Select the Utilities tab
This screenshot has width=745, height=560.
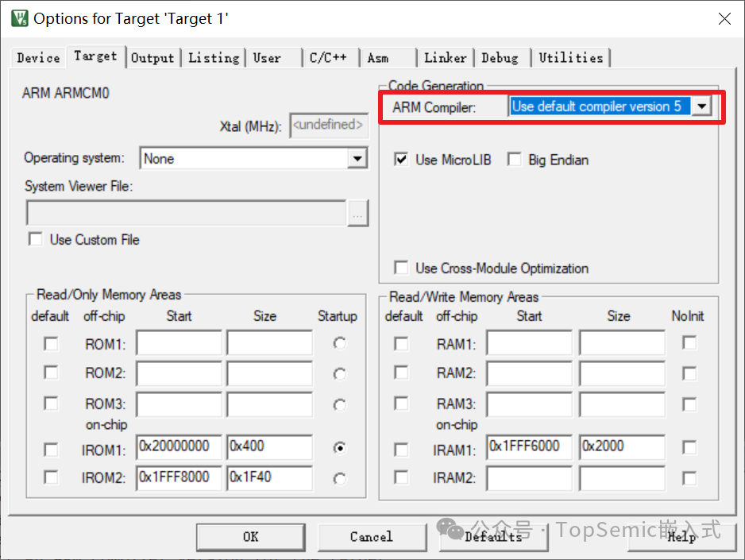[x=570, y=58]
